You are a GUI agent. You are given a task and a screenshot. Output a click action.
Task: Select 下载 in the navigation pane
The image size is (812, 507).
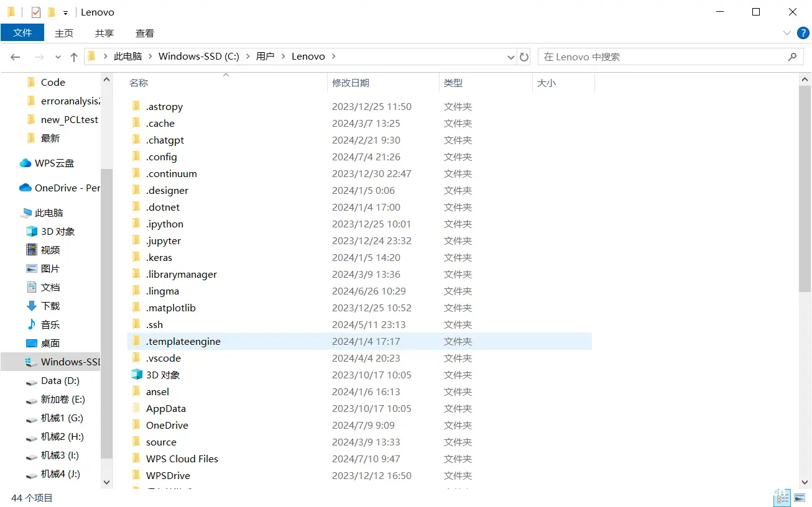50,306
